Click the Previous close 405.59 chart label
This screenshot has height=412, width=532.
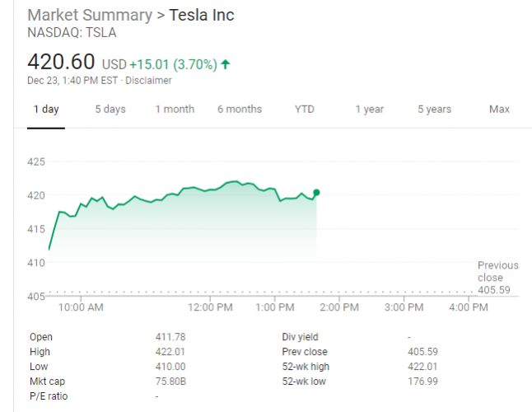coord(497,278)
